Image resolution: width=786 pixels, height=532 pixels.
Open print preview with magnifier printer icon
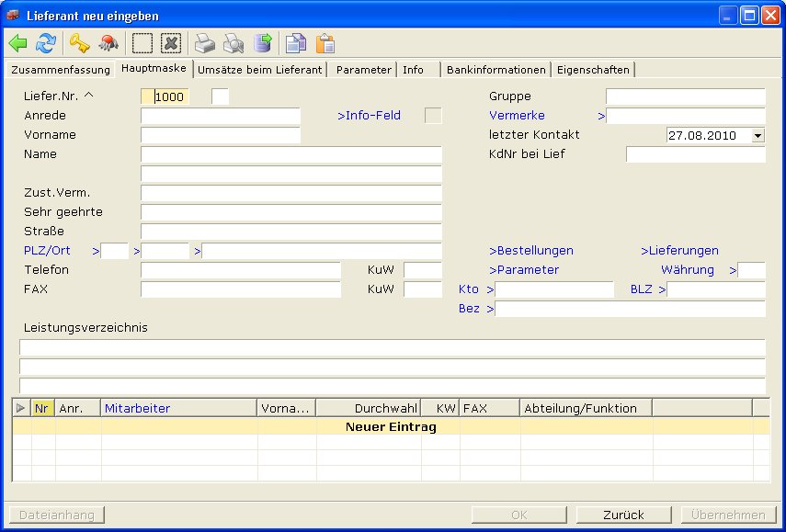234,43
